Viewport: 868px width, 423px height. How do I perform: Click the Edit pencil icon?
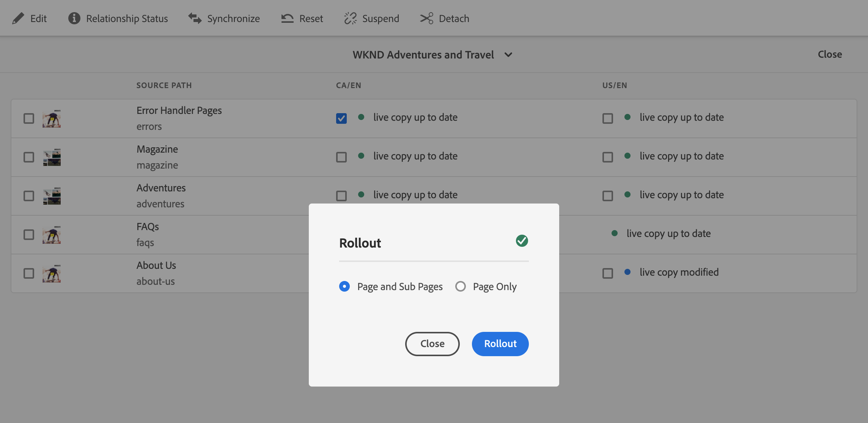pos(18,18)
